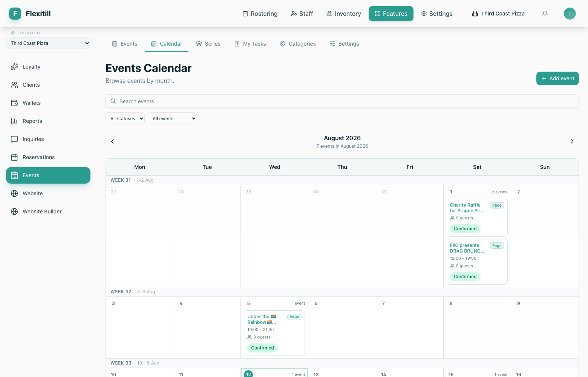
Task: Go to next month with right chevron
Action: click(x=572, y=141)
